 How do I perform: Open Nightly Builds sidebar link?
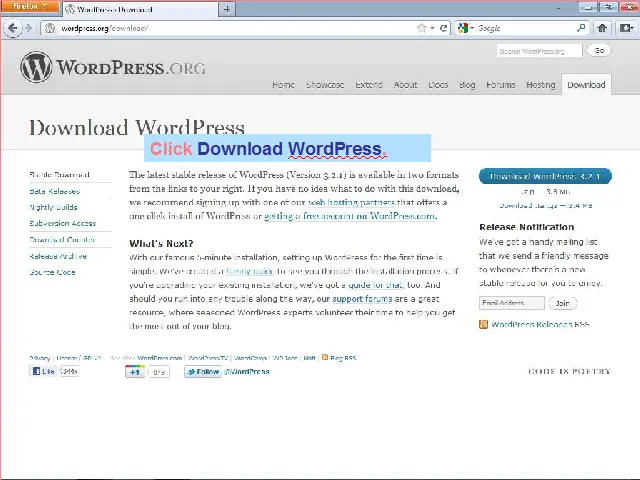(x=53, y=207)
